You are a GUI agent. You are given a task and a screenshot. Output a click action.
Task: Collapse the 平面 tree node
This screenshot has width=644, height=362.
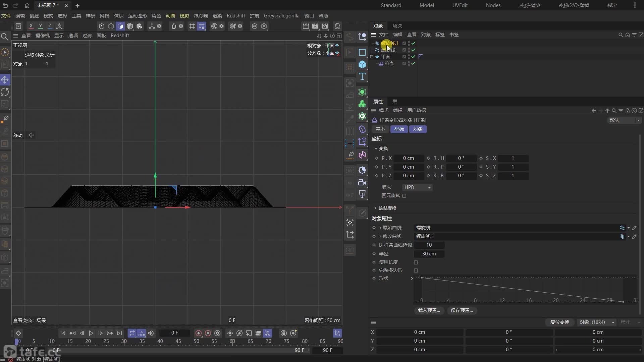pyautogui.click(x=372, y=57)
